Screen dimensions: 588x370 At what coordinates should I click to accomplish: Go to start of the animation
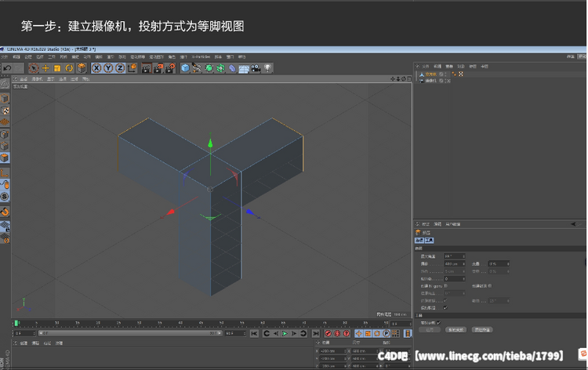(254, 333)
